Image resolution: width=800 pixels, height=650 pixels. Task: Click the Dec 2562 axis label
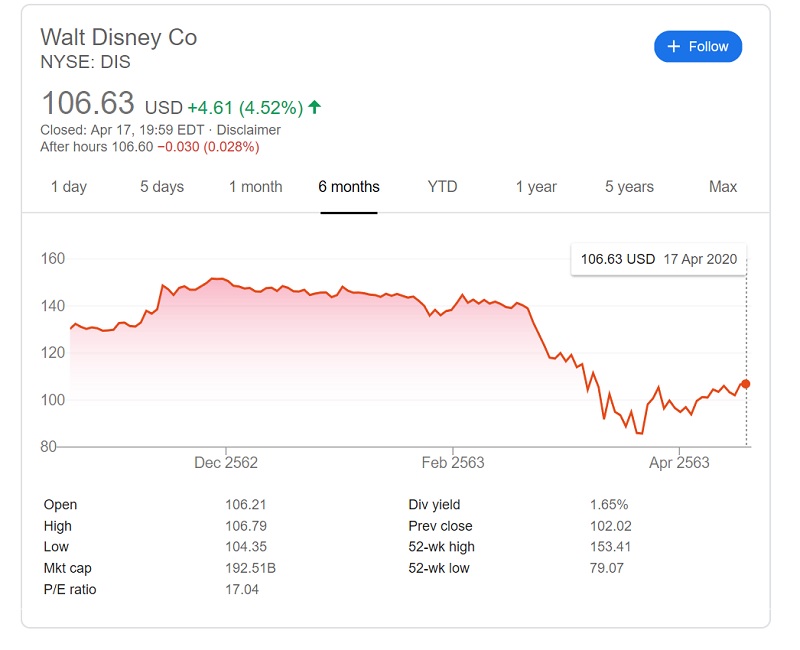[x=226, y=462]
